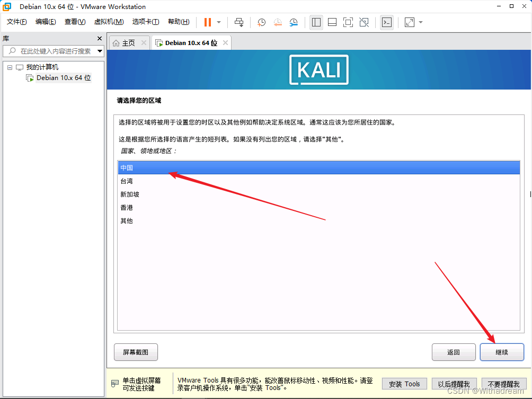Select 中国 in the region list
The image size is (532, 399).
click(318, 167)
